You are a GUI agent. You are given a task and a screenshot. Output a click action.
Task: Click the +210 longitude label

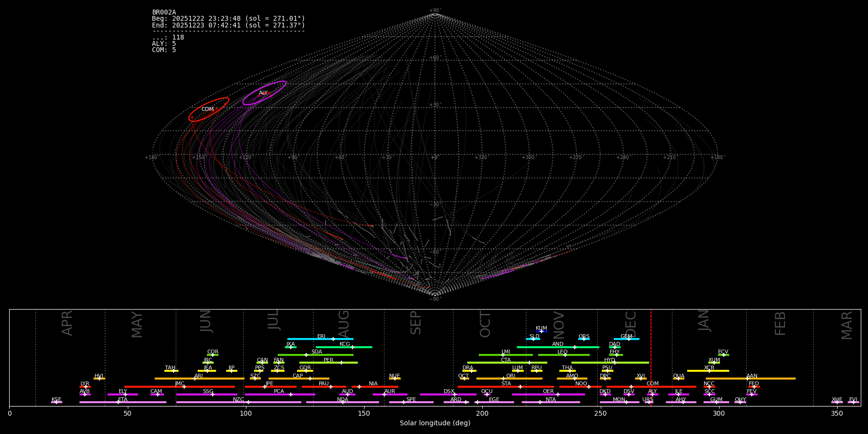pyautogui.click(x=669, y=157)
